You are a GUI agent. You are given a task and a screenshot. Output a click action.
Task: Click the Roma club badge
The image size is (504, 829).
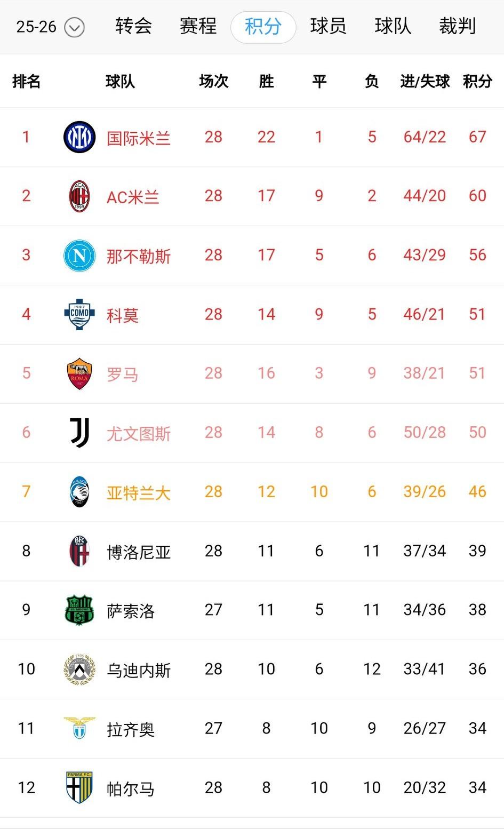(79, 373)
